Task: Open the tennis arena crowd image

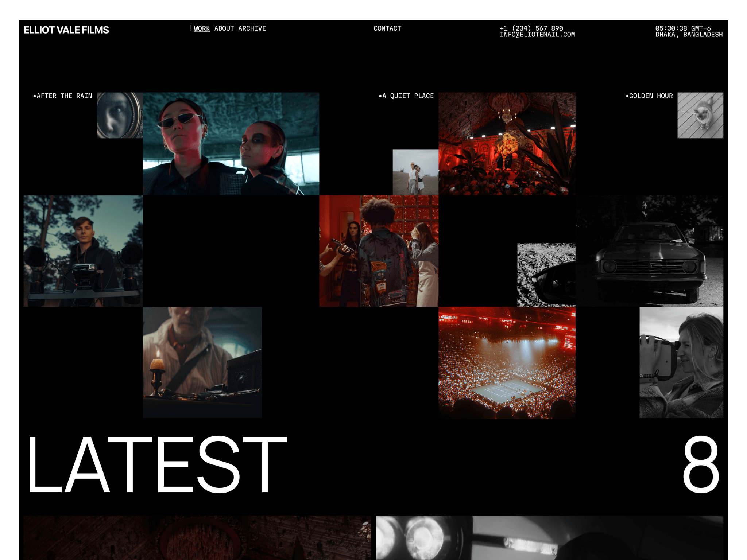Action: (507, 362)
